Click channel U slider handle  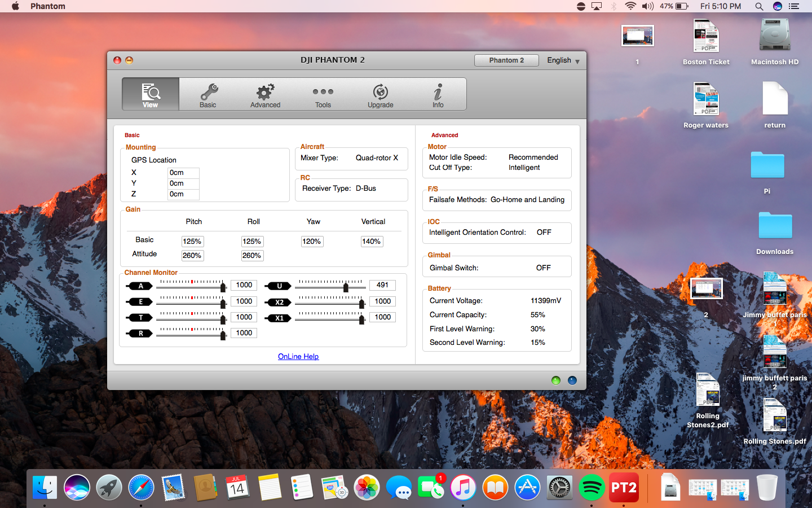pyautogui.click(x=346, y=287)
